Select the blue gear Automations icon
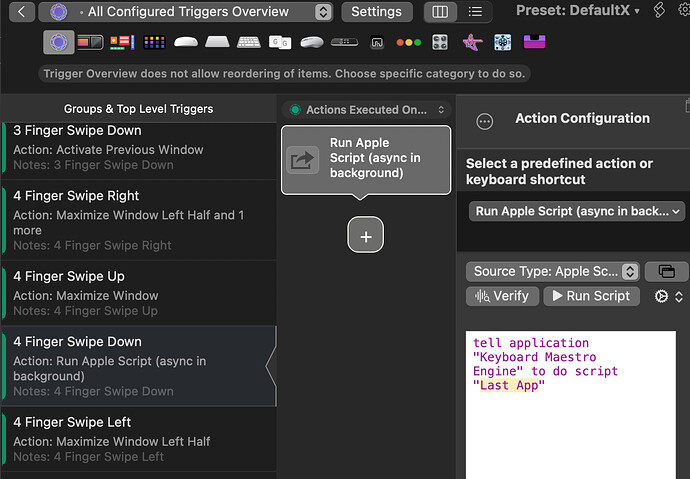690x479 pixels. click(503, 43)
